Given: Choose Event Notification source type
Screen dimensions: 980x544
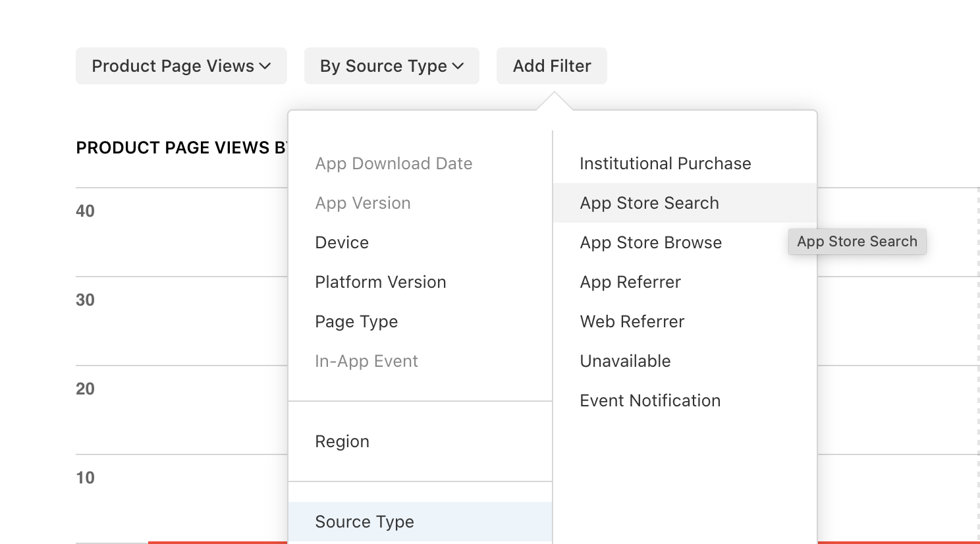Looking at the screenshot, I should click(x=649, y=400).
